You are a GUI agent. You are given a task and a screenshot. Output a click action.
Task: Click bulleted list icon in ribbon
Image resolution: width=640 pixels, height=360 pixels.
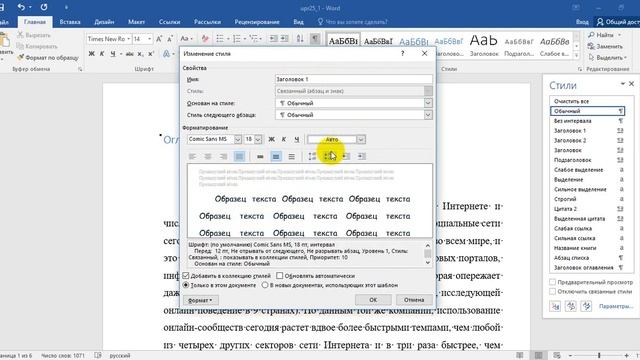220,38
